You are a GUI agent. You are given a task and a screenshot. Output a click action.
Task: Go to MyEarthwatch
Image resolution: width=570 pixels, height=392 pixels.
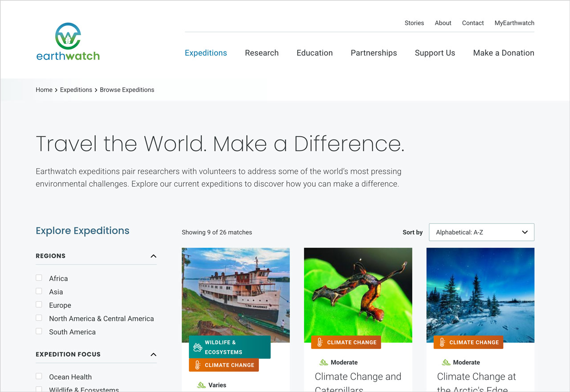[514, 23]
